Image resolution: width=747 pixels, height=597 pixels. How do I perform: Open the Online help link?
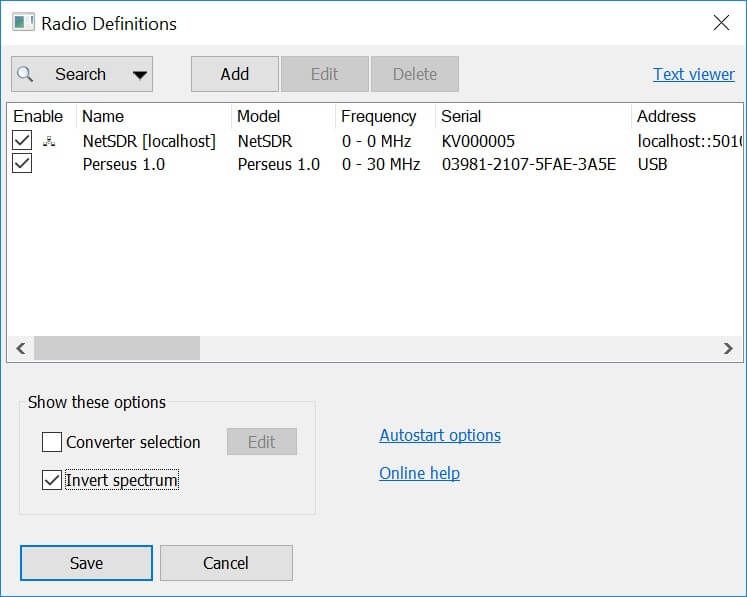click(419, 473)
